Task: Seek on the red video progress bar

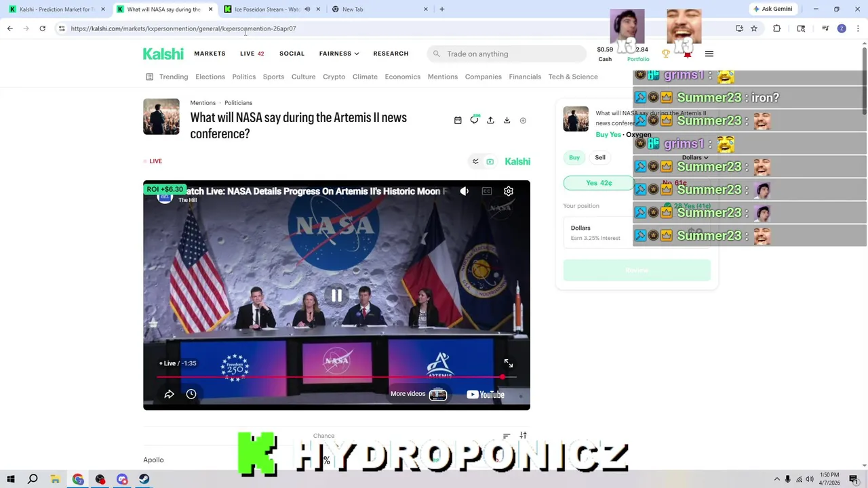Action: (336, 377)
